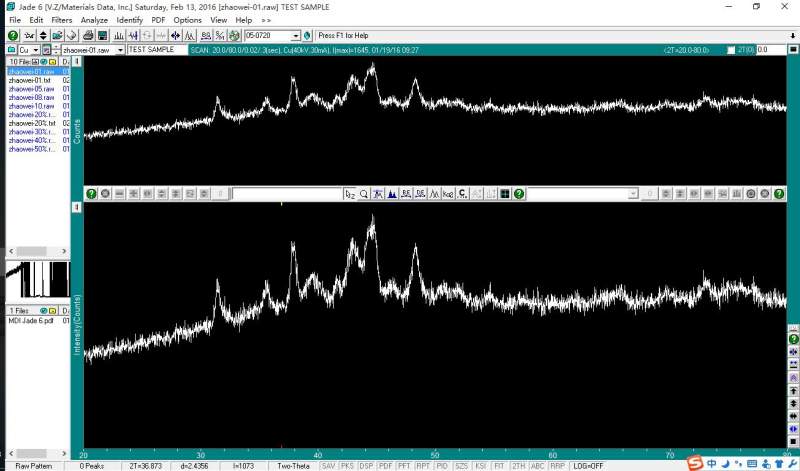This screenshot has height=471, width=800.
Task: Click the find peaks icon in the main toolbar
Action: 119,36
